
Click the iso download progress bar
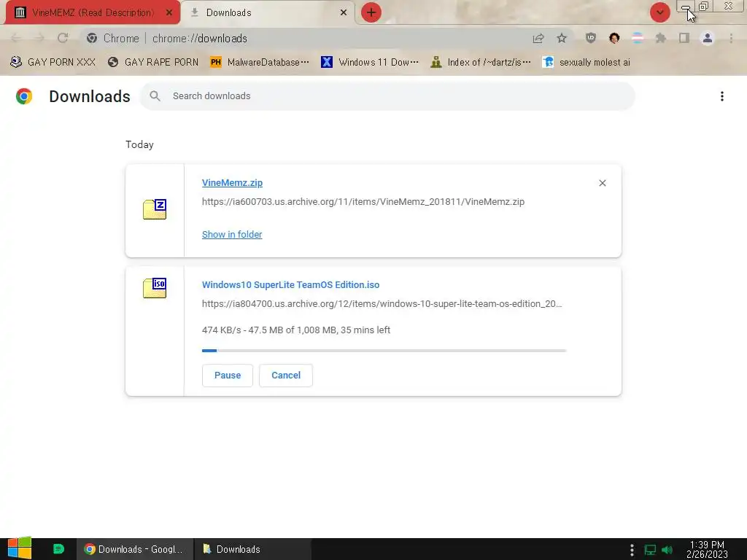[x=384, y=351]
